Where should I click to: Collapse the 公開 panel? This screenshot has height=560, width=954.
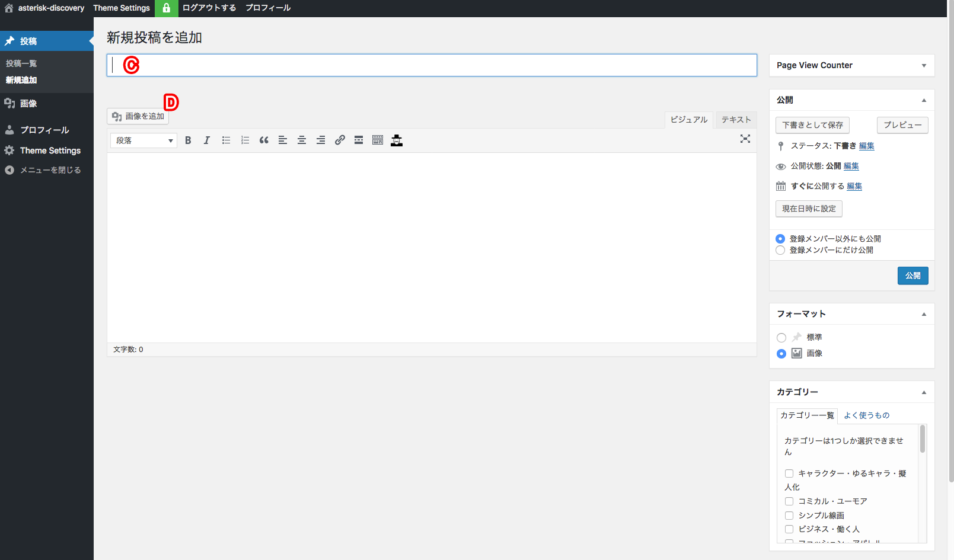[x=924, y=100]
